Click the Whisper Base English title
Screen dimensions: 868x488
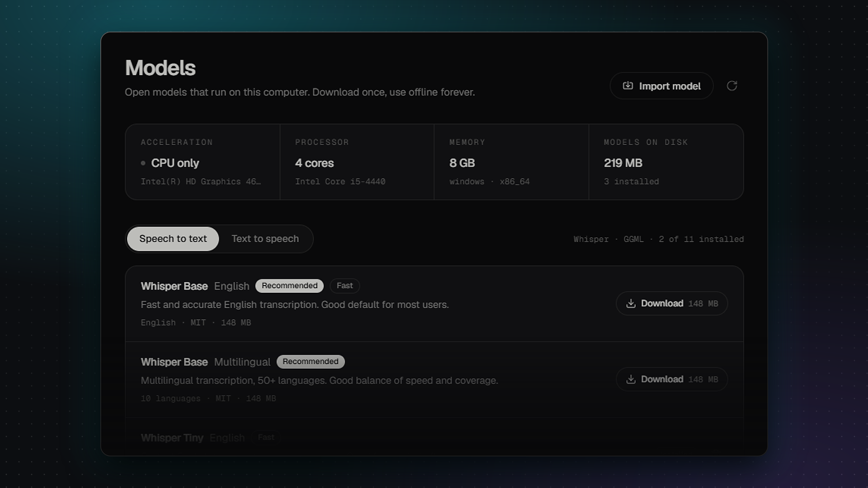click(195, 286)
